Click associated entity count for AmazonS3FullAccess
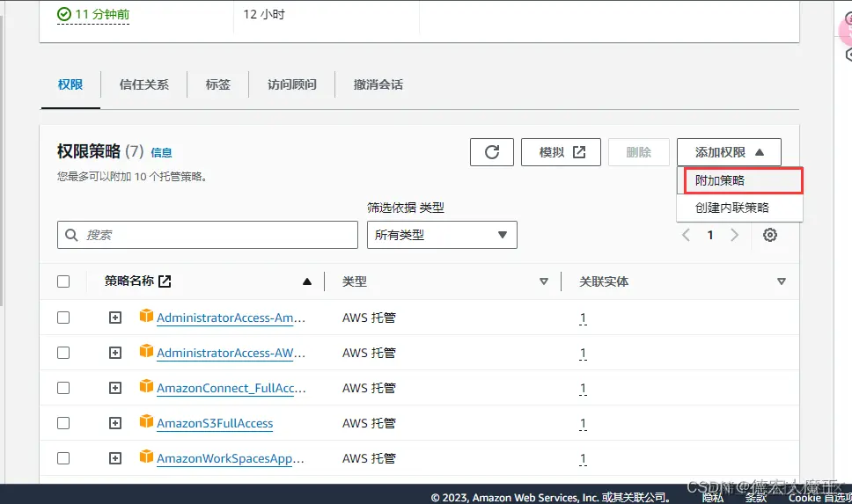The image size is (852, 504). pos(583,424)
